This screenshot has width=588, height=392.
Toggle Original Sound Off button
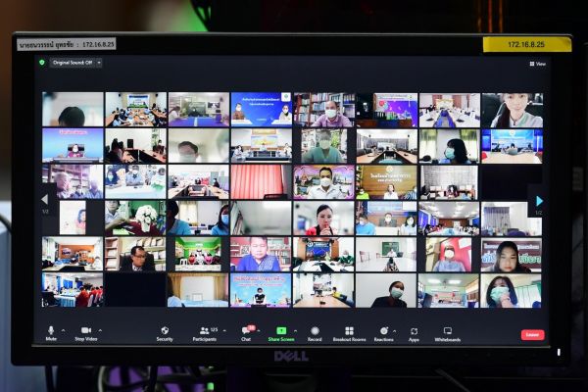[x=72, y=63]
